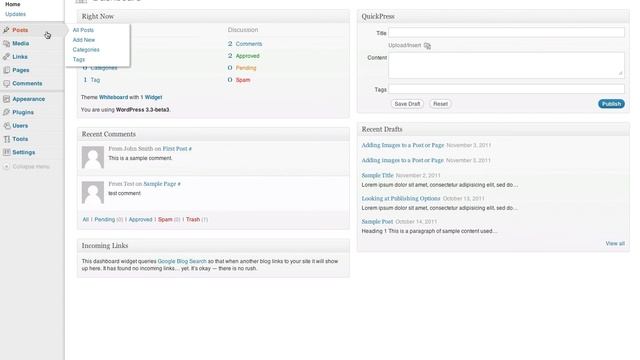This screenshot has width=640, height=360.
Task: Open the Sample Post draft link
Action: [x=377, y=222]
